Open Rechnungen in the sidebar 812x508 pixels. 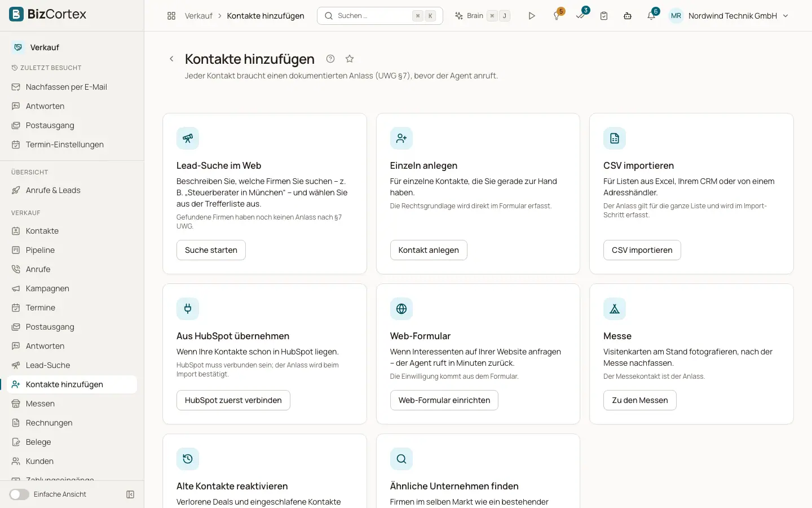[x=72, y=423]
